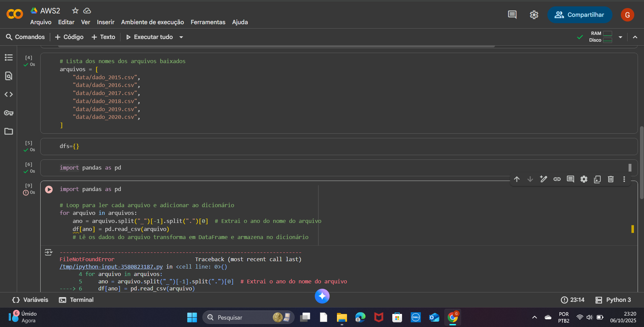
Task: Open the Secrets key icon
Action: coord(9,113)
